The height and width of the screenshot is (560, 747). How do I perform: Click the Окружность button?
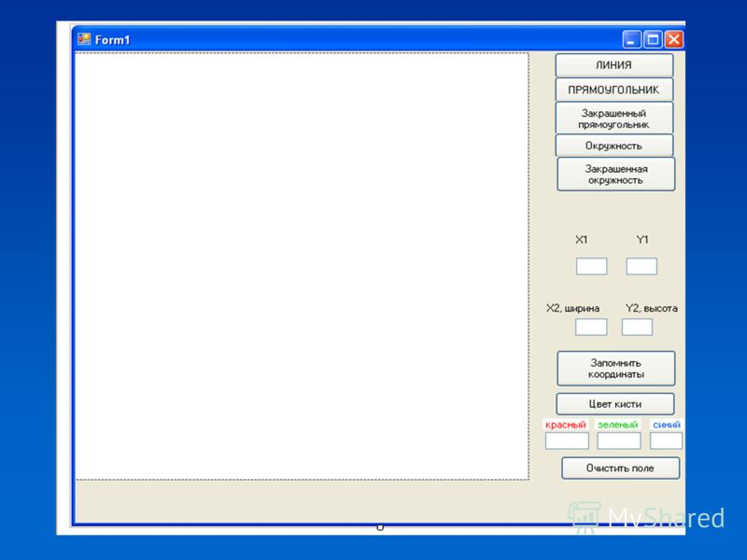click(614, 146)
